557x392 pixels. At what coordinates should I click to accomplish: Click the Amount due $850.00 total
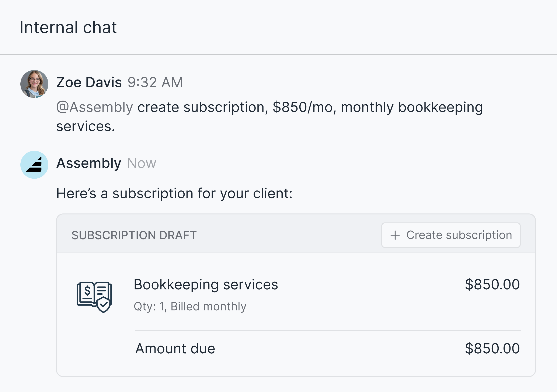pos(492,349)
